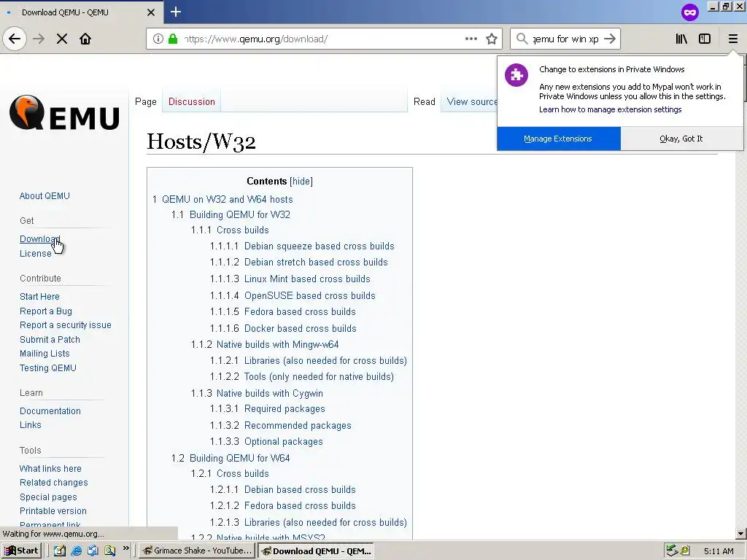
Task: Click the green secure connection padlock
Action: 173,39
